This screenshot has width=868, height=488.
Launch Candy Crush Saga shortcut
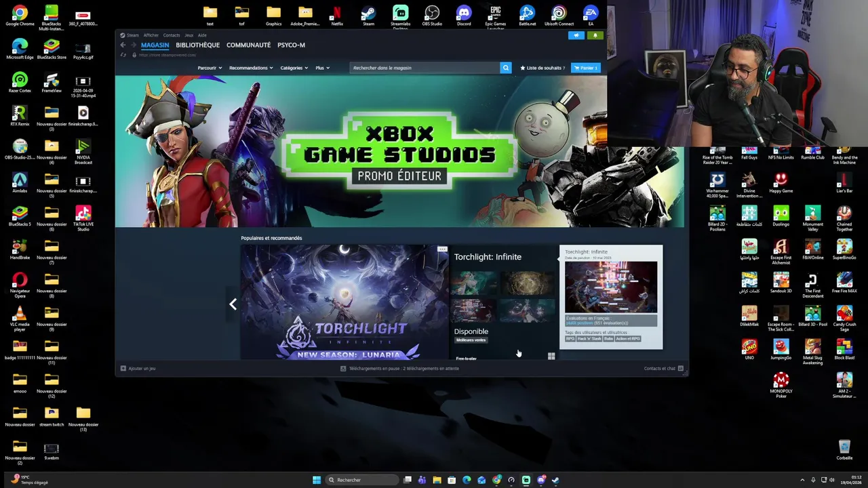pyautogui.click(x=844, y=318)
